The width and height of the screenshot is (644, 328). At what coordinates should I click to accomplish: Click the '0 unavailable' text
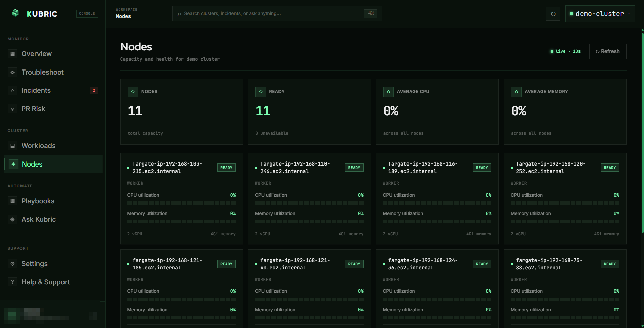pyautogui.click(x=272, y=133)
